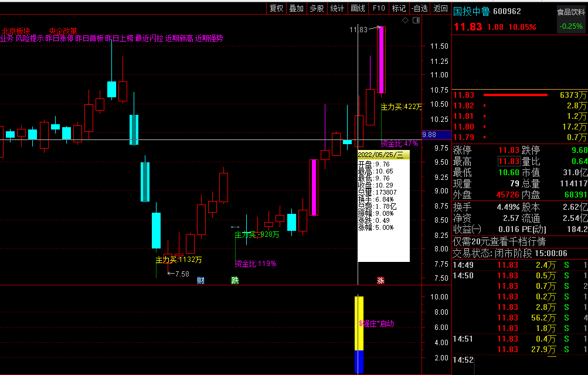Click the 北京板块 sector tag

click(16, 31)
